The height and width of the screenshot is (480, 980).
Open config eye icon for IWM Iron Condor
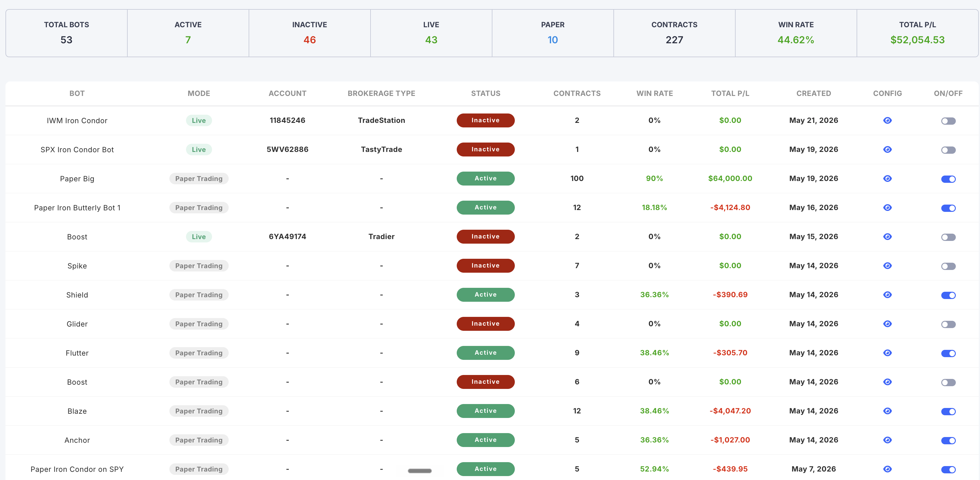click(x=887, y=120)
